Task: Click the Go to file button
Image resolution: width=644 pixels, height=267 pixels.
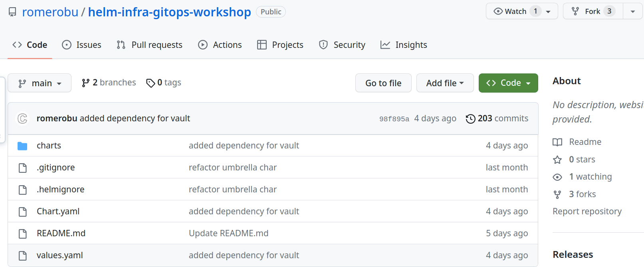Action: click(383, 83)
